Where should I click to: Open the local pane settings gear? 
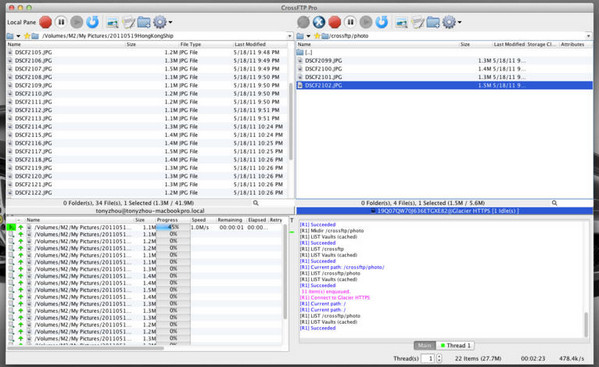tap(160, 22)
